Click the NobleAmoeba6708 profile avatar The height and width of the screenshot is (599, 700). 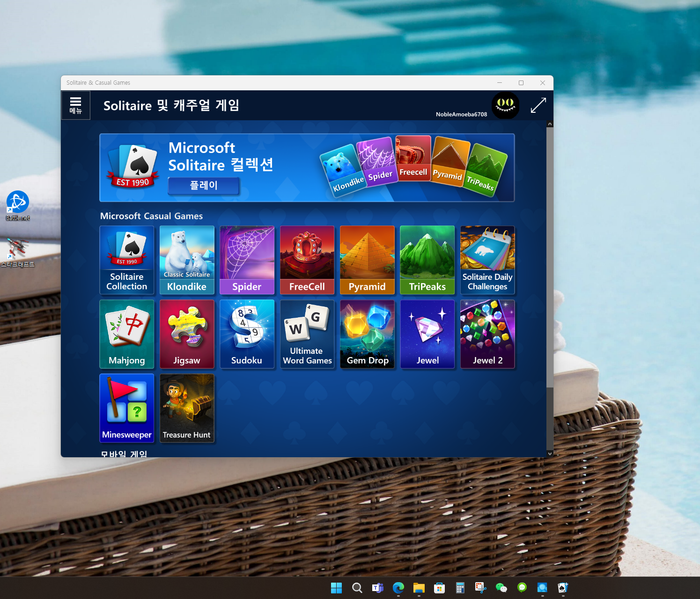tap(505, 105)
